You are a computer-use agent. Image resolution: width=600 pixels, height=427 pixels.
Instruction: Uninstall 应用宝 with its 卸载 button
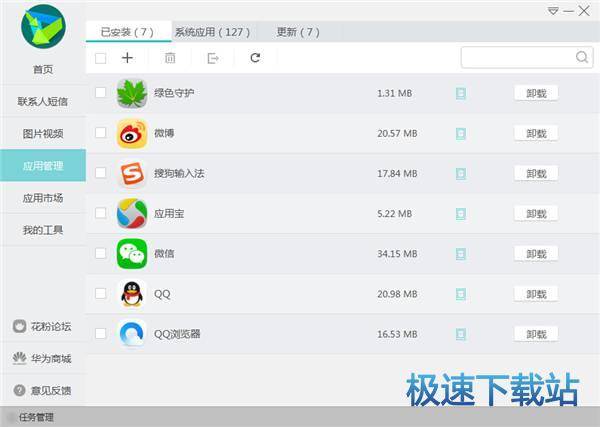[536, 214]
